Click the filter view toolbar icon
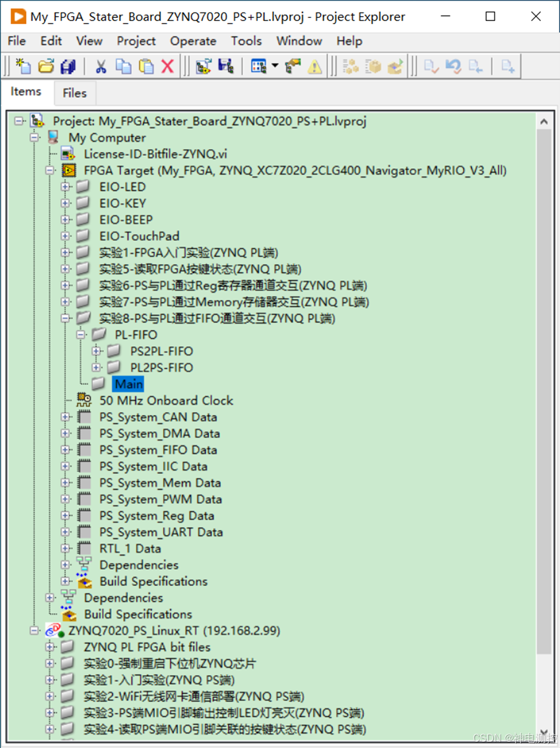 [x=259, y=66]
